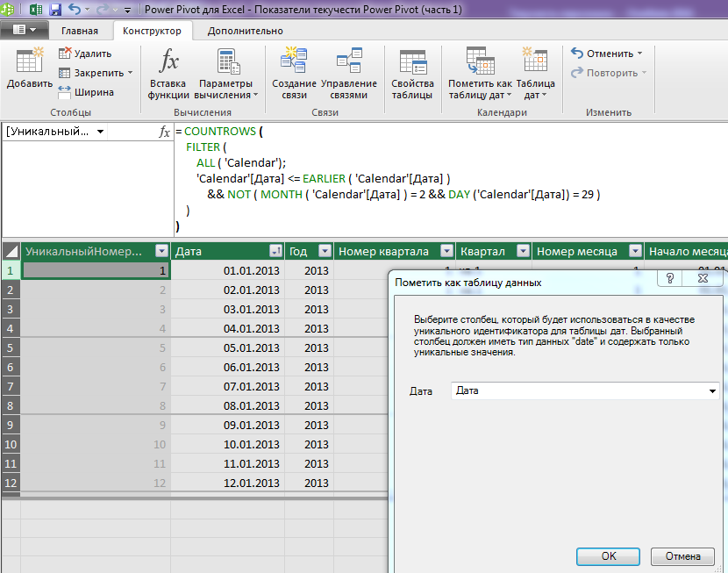
Task: Open filter dropdown on Год column header
Action: click(325, 251)
